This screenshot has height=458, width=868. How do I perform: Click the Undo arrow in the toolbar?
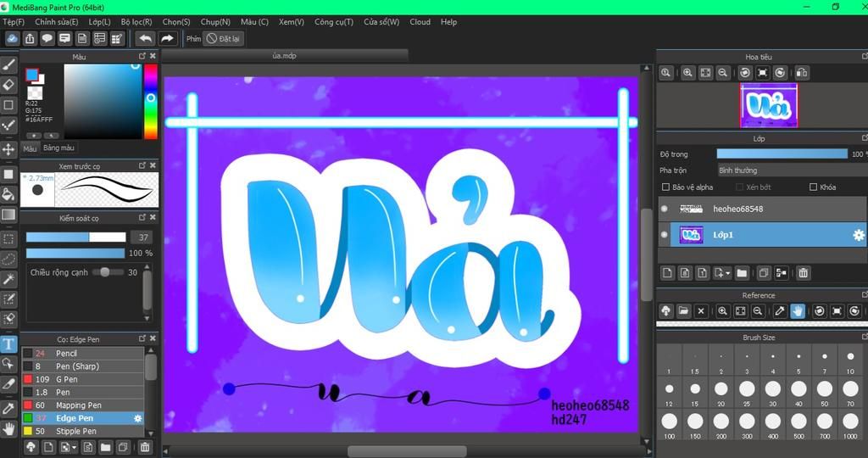click(x=146, y=39)
